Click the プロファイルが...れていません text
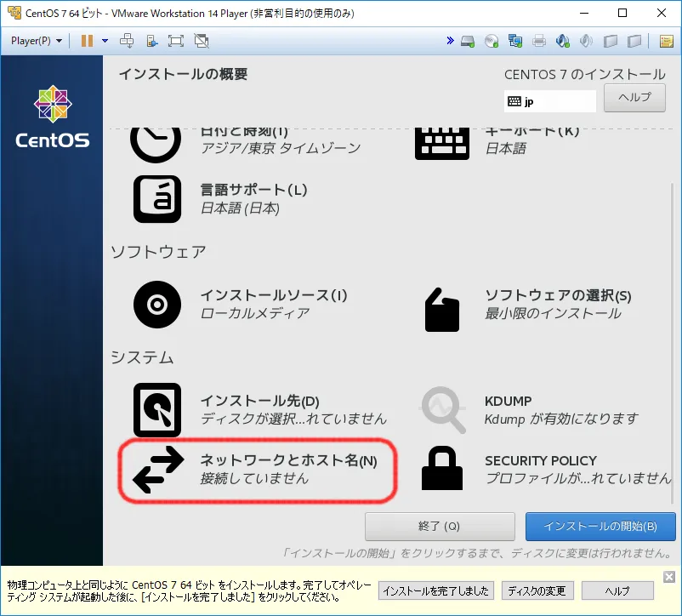Viewport: 682px width, 616px height. [x=578, y=478]
